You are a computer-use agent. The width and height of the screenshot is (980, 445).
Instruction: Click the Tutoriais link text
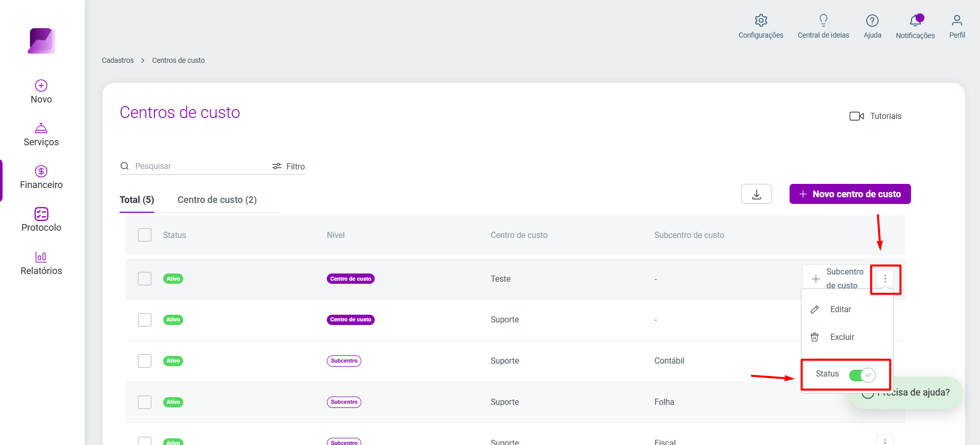pyautogui.click(x=886, y=116)
